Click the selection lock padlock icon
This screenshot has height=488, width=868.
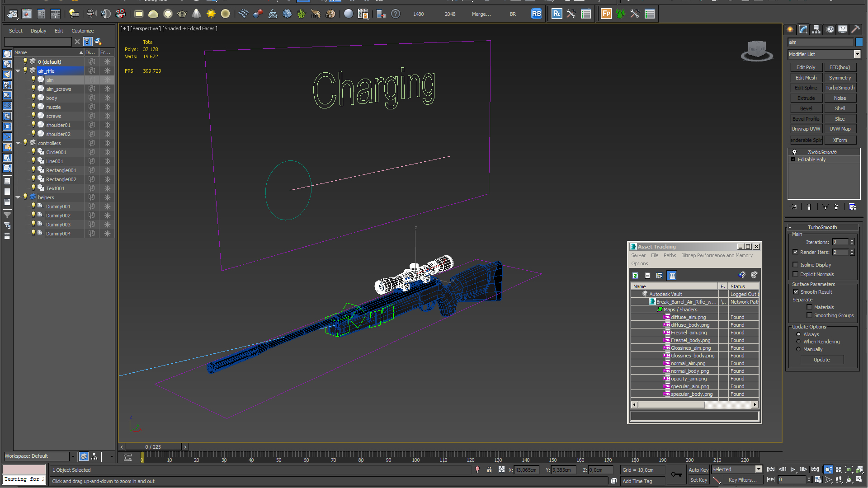point(489,470)
